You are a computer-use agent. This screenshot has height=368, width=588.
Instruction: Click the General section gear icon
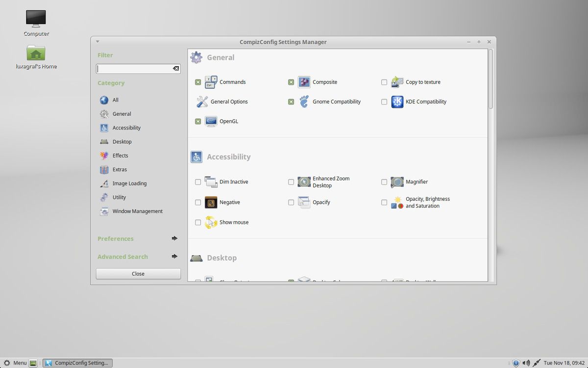tap(196, 57)
